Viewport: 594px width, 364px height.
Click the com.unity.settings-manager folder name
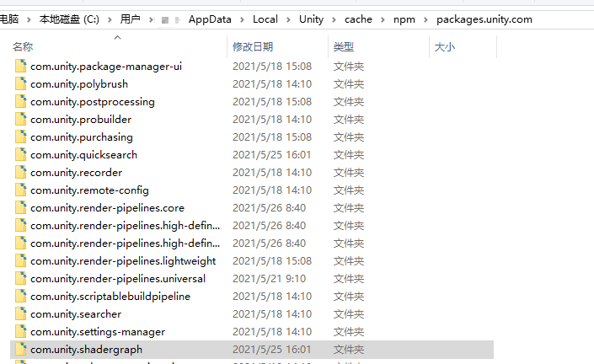coord(98,332)
